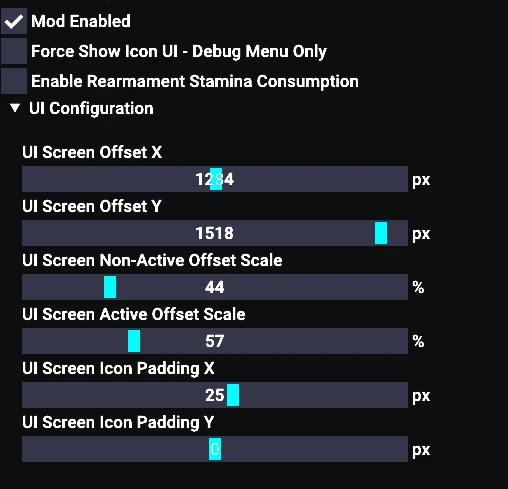Click the Enable Rearmament Stamina Consumption label
Screen dimensions: 508x489
(x=195, y=81)
